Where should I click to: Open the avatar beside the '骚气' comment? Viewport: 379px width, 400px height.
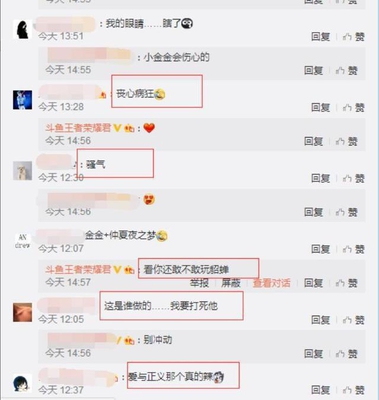click(x=23, y=171)
